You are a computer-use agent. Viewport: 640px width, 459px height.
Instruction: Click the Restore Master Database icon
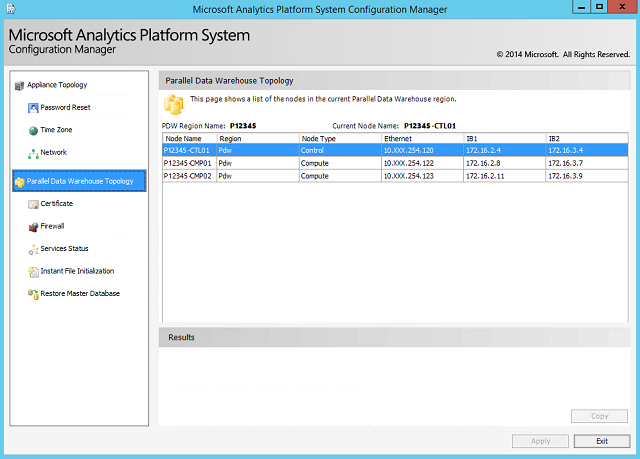(x=33, y=294)
